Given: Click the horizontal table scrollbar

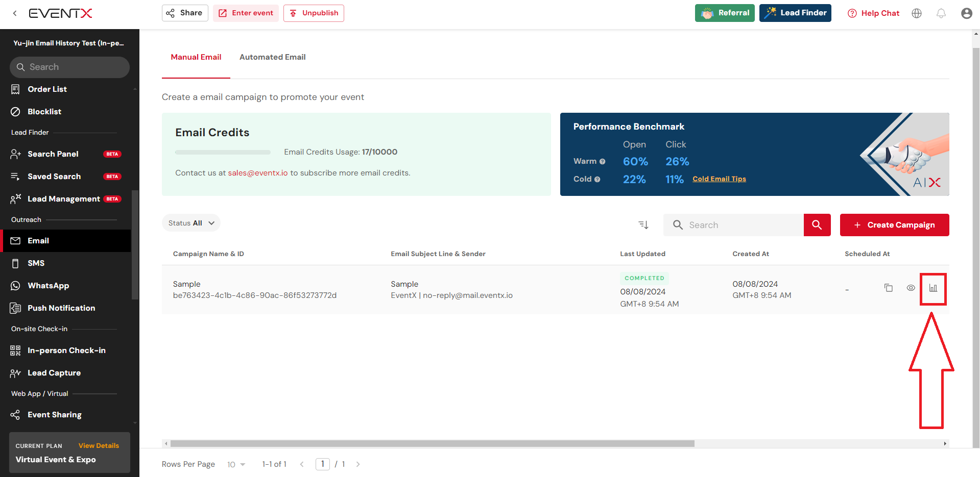Looking at the screenshot, I should (x=432, y=443).
